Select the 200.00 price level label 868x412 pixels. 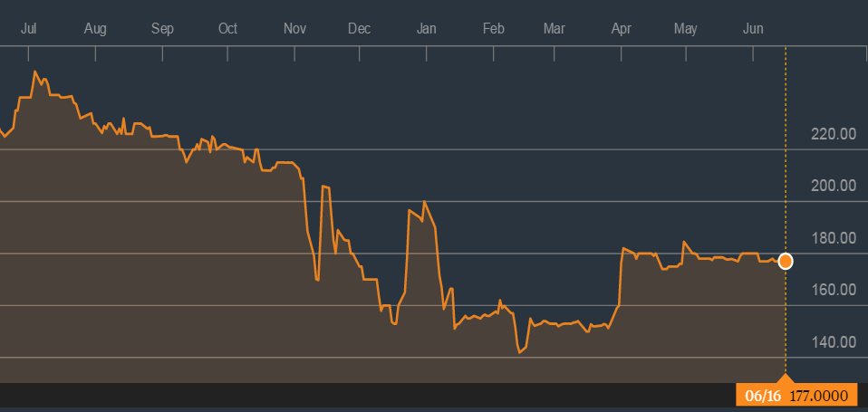(834, 187)
